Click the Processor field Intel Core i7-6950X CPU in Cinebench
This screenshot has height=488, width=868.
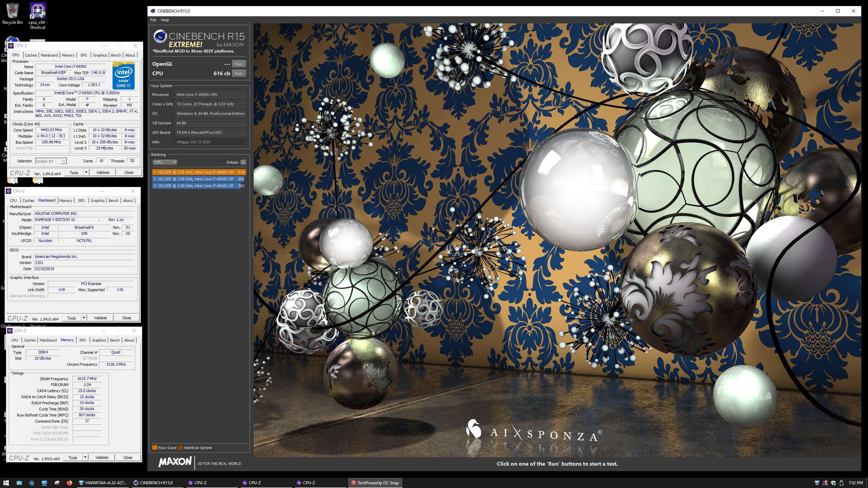pos(210,95)
